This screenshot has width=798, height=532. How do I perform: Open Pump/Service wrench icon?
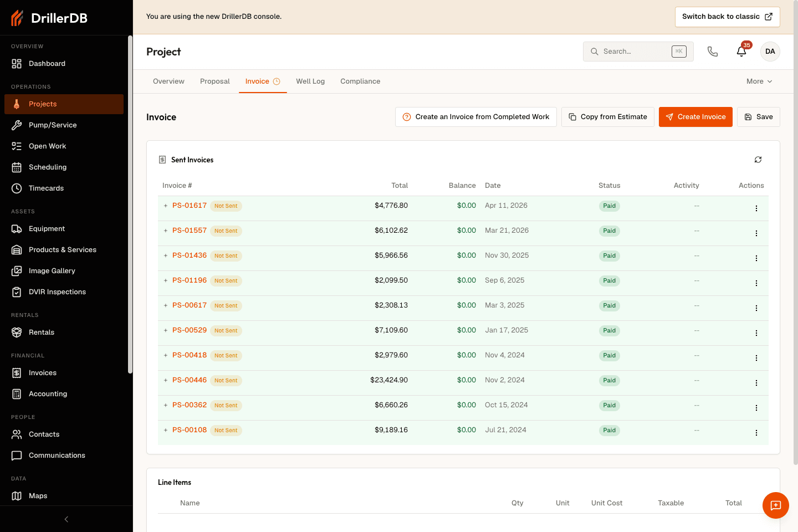[17, 125]
